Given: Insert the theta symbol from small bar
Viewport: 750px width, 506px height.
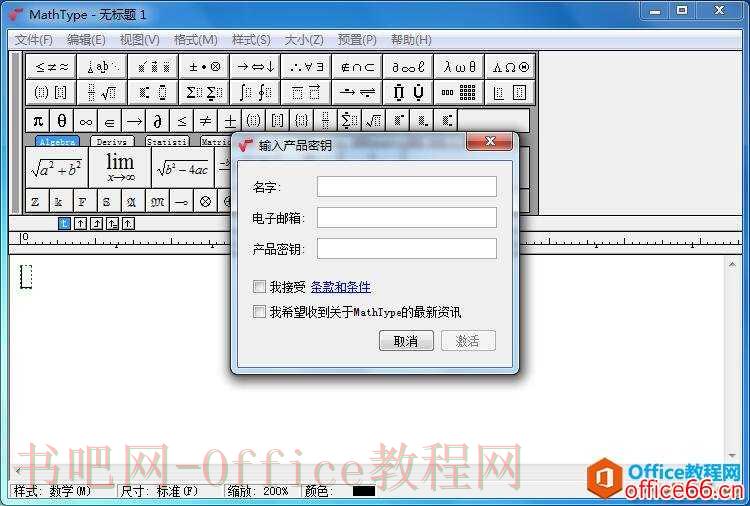Looking at the screenshot, I should (62, 121).
